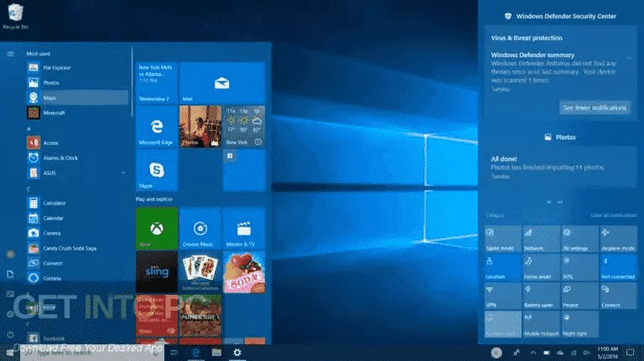The width and height of the screenshot is (644, 361).
Task: Show hidden icons in system tray
Action: (532, 353)
